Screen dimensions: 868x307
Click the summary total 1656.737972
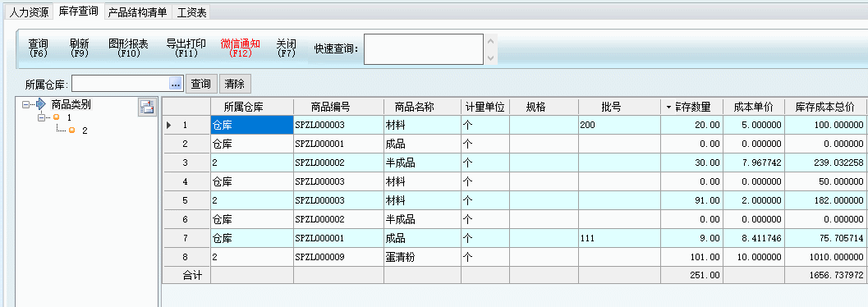point(826,276)
